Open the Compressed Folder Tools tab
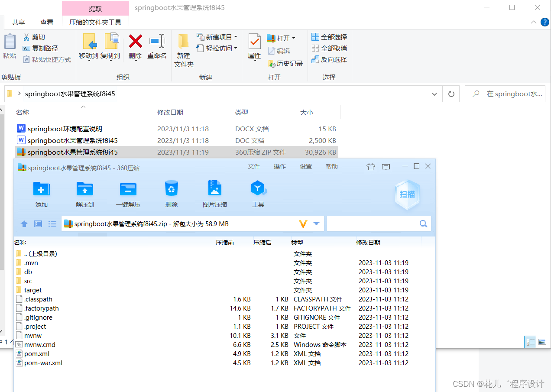 click(95, 22)
